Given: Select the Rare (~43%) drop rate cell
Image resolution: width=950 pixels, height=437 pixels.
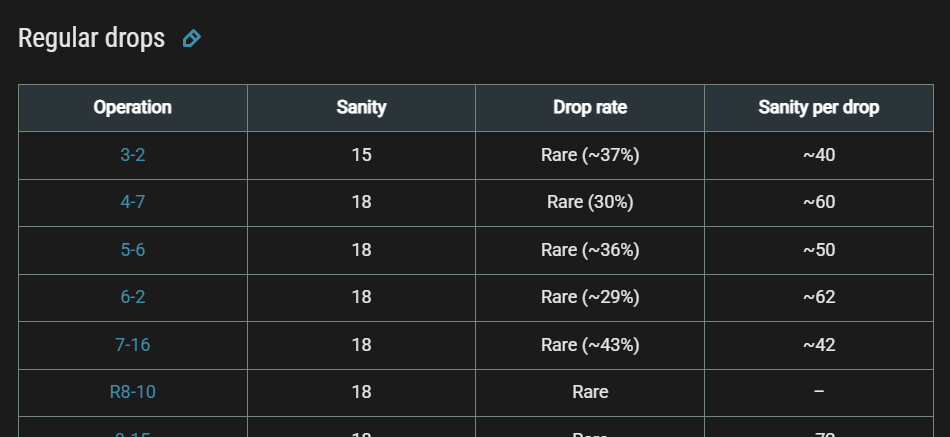Looking at the screenshot, I should (590, 345).
